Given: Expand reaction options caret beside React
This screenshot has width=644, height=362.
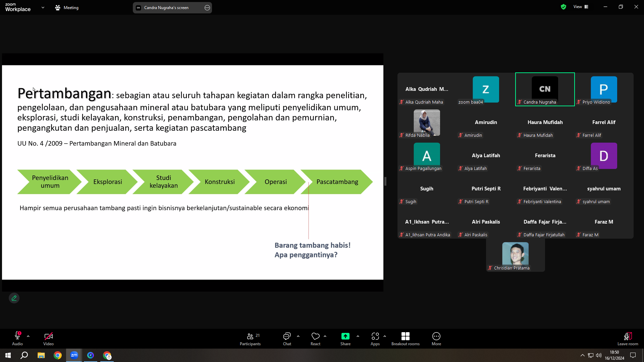Looking at the screenshot, I should click(325, 336).
